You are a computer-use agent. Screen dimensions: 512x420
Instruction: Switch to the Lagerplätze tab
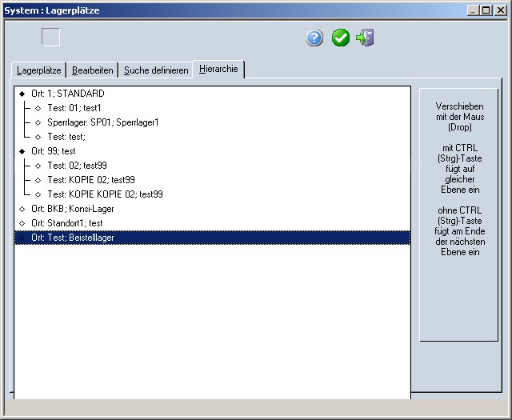click(38, 70)
